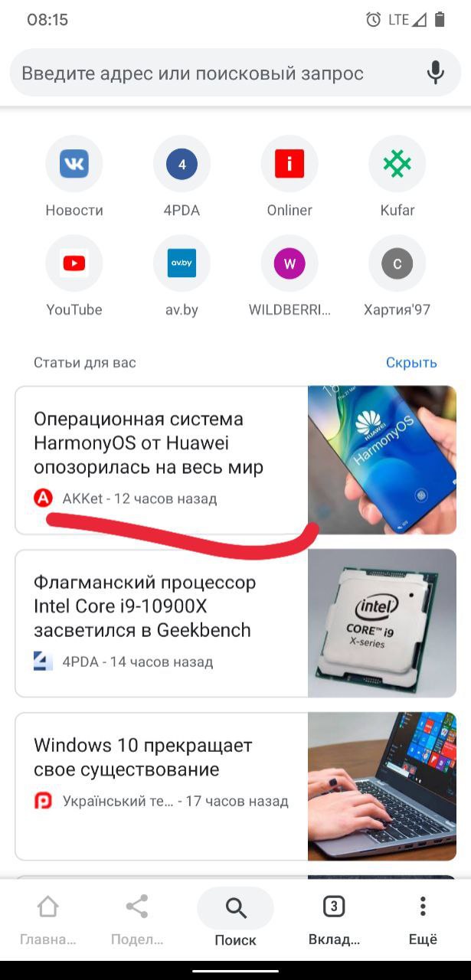Open the WILDBERRIES shortcut icon

tap(289, 263)
